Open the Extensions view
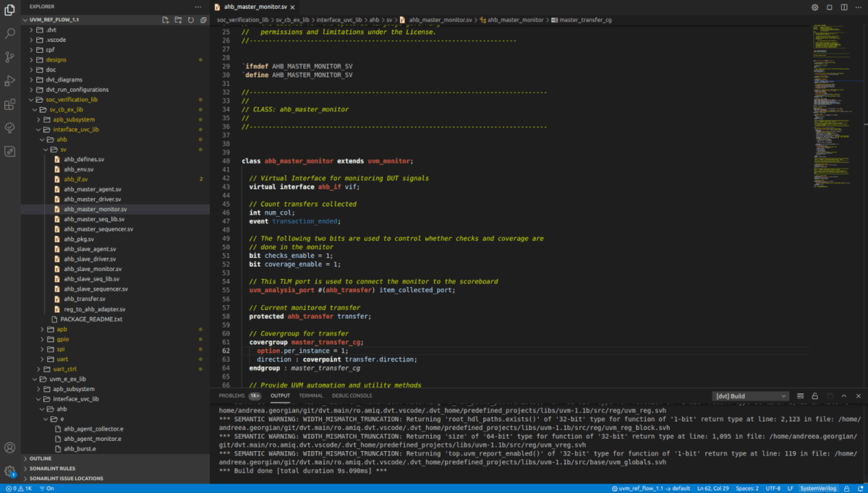This screenshot has width=868, height=493. pos(9,103)
